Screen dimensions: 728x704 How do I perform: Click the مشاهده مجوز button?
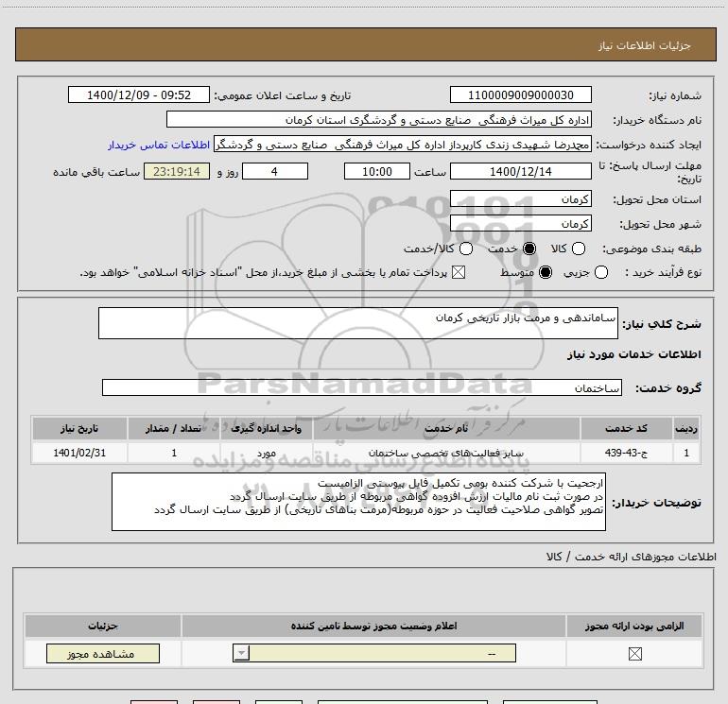(x=103, y=653)
